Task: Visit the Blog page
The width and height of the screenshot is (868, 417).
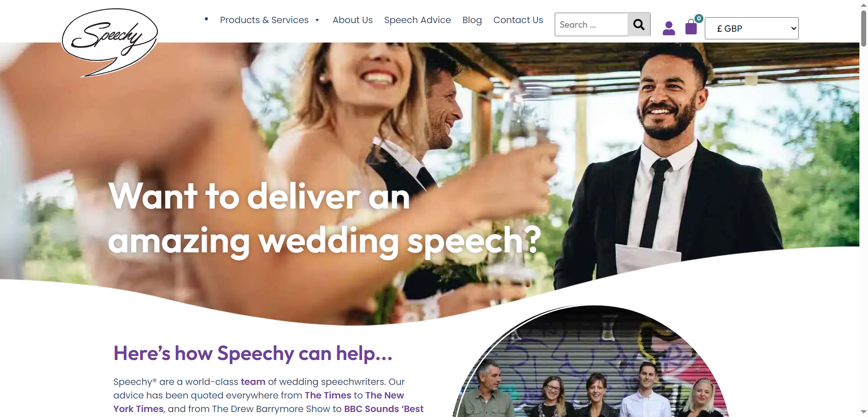Action: coord(472,20)
